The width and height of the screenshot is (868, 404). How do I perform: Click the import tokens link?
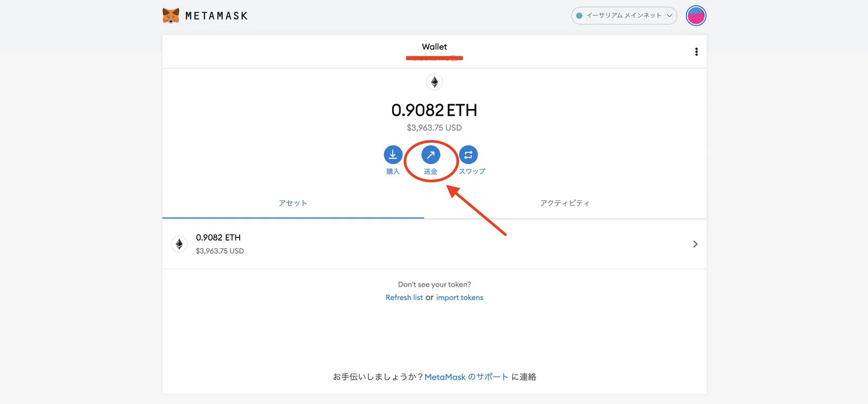click(x=459, y=298)
